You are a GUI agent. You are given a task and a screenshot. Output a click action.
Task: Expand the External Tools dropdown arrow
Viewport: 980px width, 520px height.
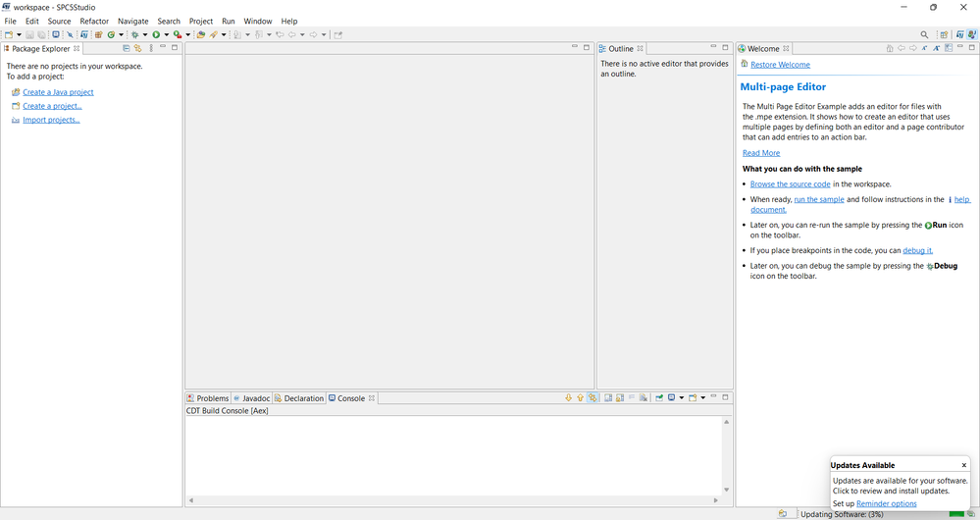pos(188,35)
